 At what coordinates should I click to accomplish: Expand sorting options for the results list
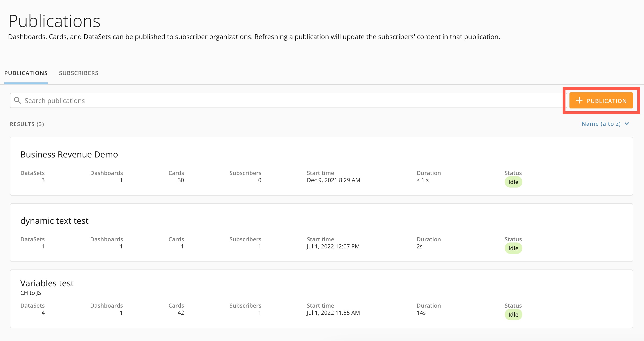click(x=604, y=124)
